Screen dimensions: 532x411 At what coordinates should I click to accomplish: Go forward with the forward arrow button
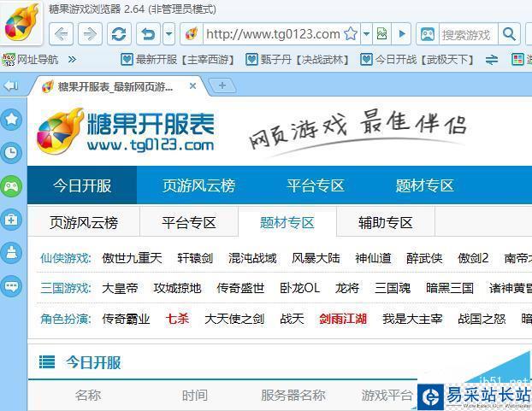91,34
